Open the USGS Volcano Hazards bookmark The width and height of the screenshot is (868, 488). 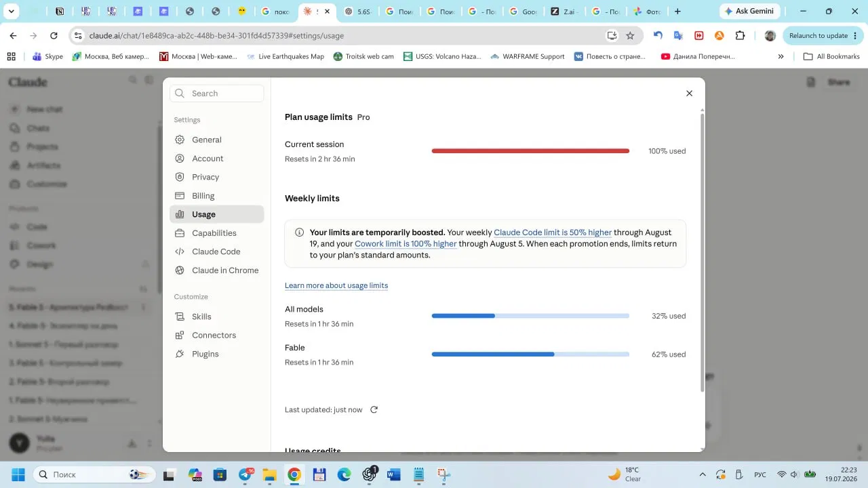[x=441, y=56]
